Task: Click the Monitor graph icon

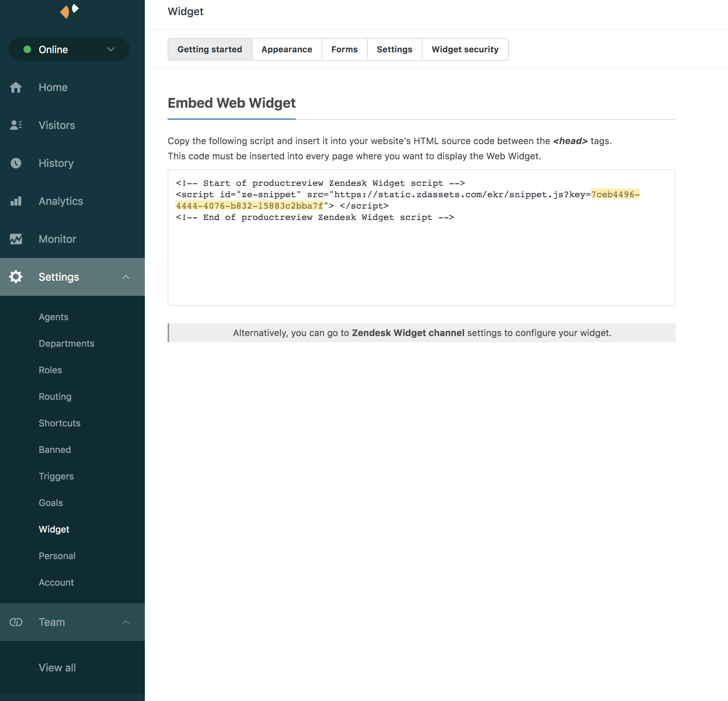Action: 16,239
